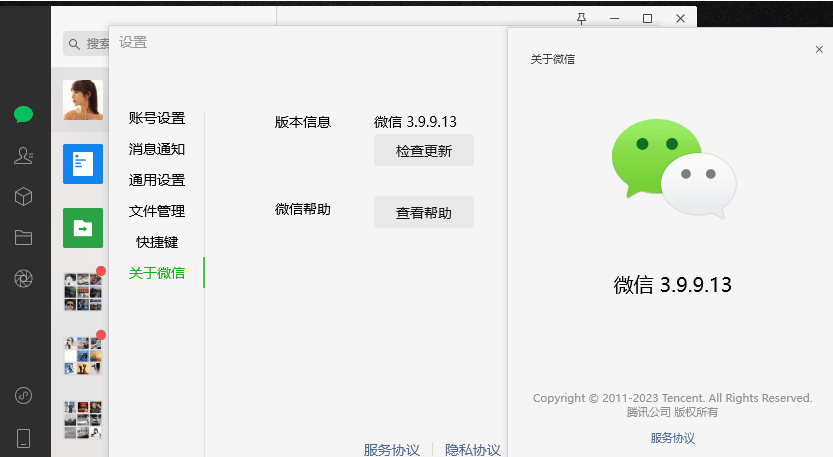833x457 pixels.
Task: Click the mobile phone icon in the sidebar
Action: 23,437
